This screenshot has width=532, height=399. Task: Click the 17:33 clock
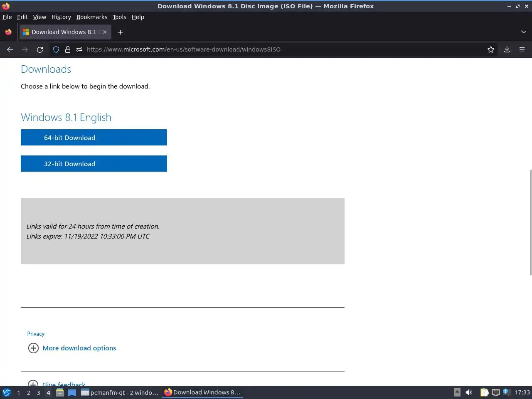(522, 392)
